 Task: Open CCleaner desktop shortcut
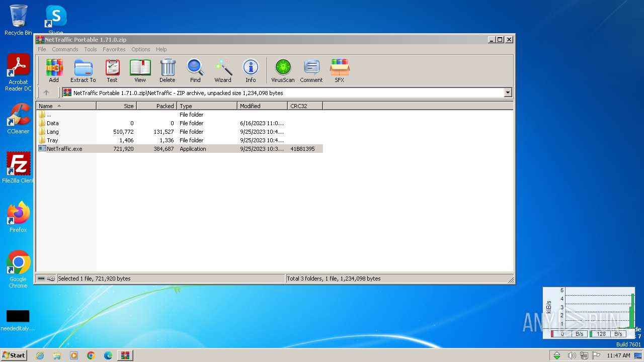point(18,119)
